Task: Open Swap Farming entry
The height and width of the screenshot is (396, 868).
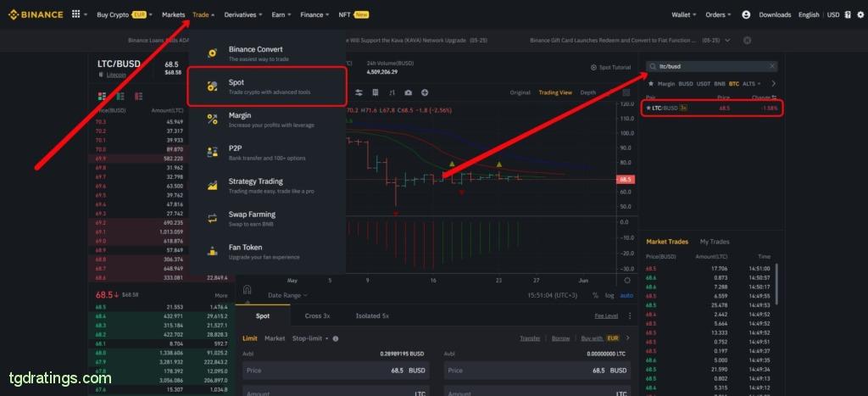Action: [x=267, y=219]
